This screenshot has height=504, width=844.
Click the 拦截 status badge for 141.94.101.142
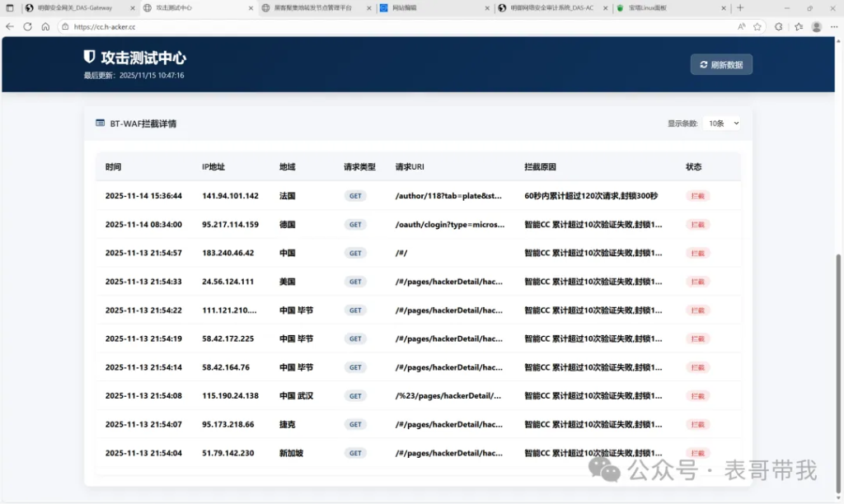698,196
